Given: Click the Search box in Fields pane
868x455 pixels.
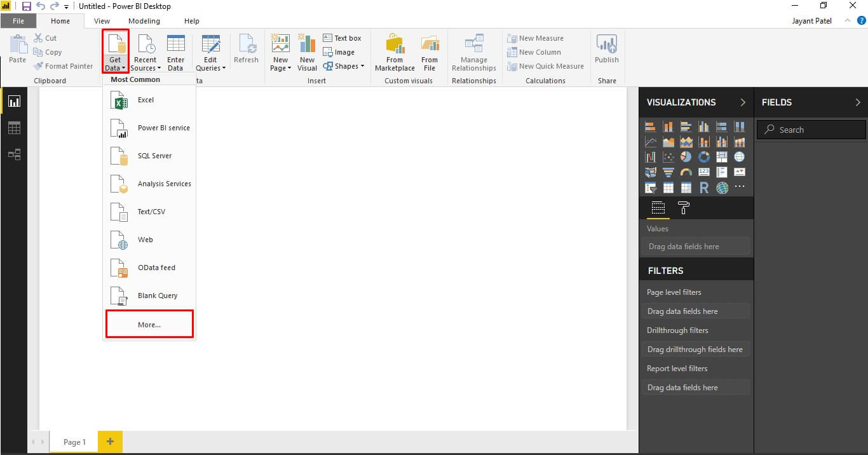Looking at the screenshot, I should (x=811, y=130).
